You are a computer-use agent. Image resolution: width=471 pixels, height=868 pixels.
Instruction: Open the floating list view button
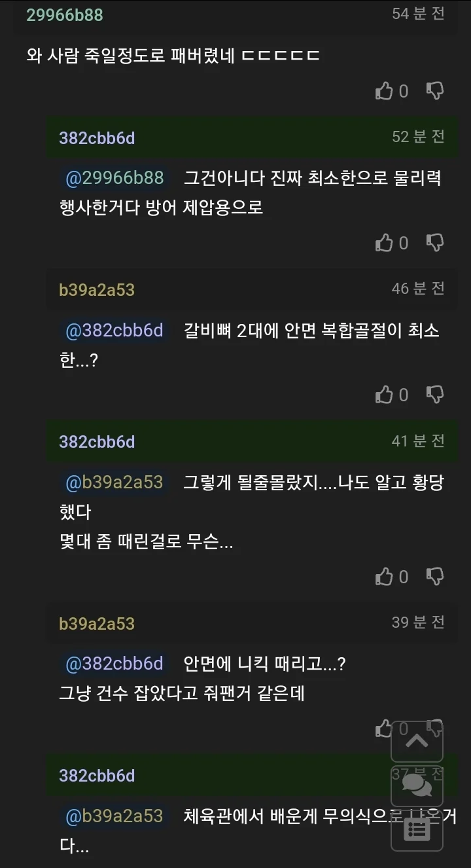coord(417,829)
